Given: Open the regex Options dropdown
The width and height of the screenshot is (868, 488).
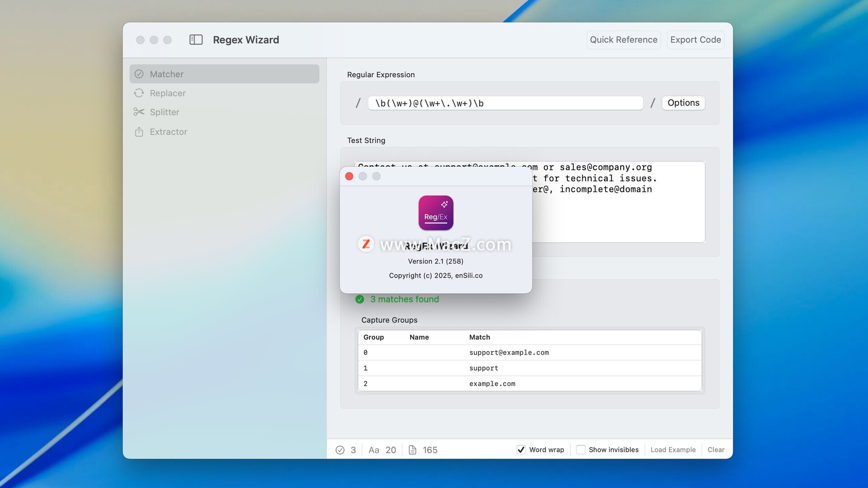Looking at the screenshot, I should [x=683, y=103].
